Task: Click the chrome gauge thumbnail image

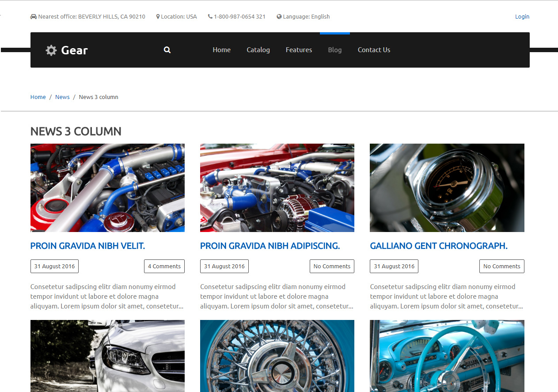Action: click(447, 188)
